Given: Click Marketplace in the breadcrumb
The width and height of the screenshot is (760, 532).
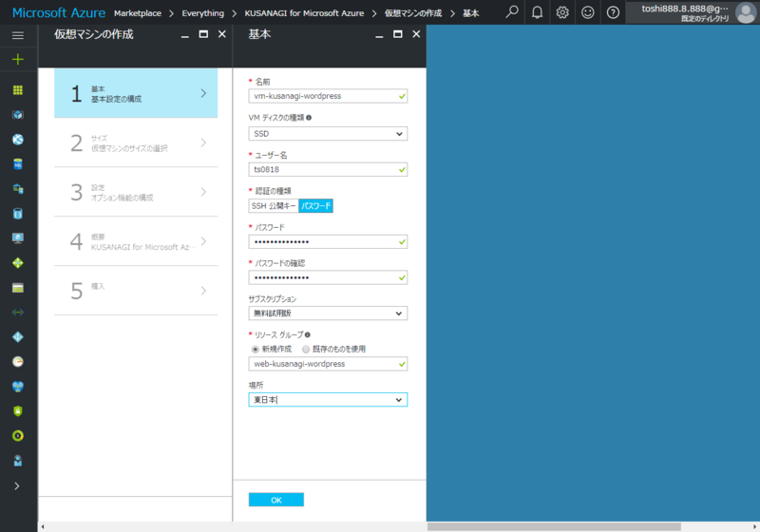Looking at the screenshot, I should pos(138,13).
